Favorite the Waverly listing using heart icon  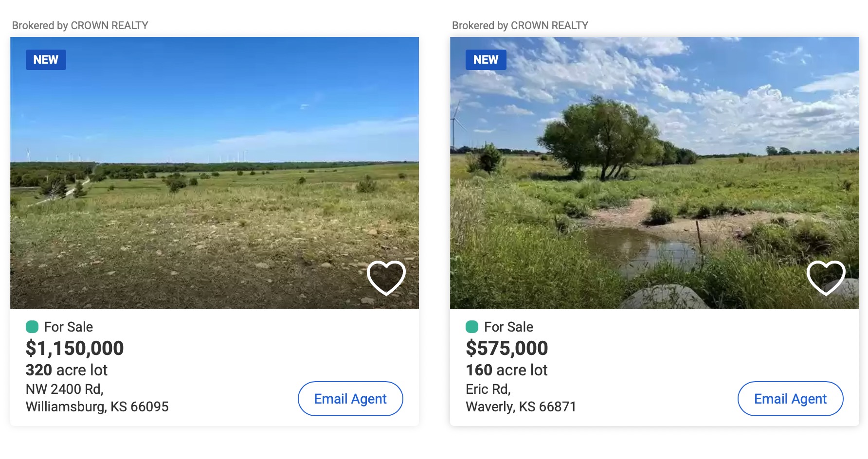pyautogui.click(x=826, y=278)
